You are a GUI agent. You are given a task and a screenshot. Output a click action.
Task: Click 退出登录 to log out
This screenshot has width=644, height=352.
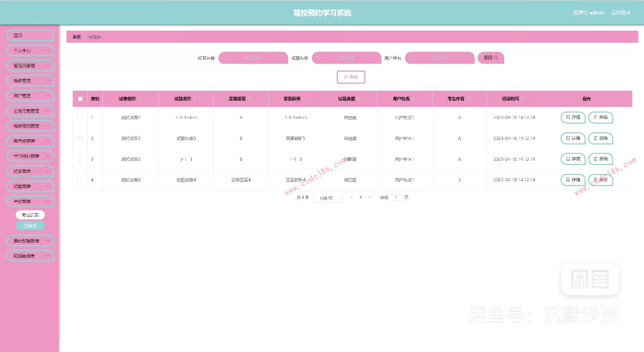click(621, 13)
